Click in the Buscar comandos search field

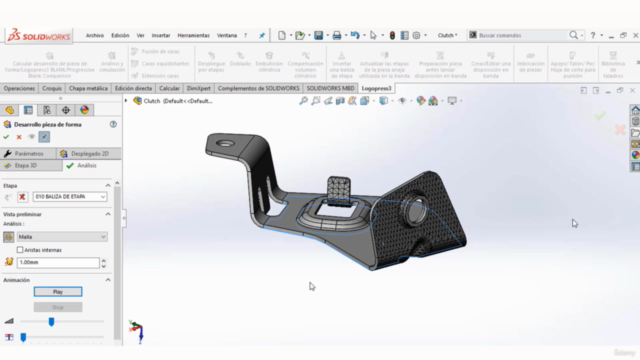[x=522, y=36]
